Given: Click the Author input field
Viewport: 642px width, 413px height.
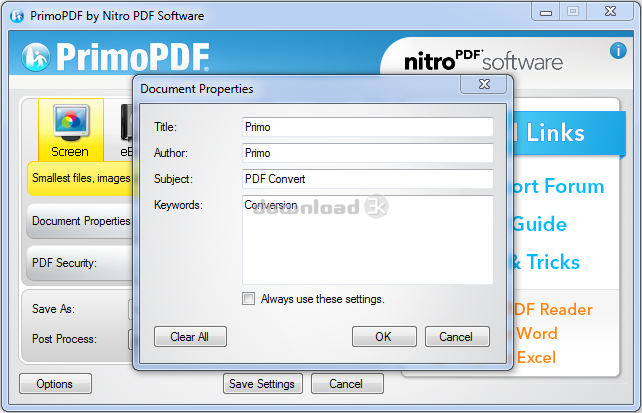Looking at the screenshot, I should click(x=367, y=153).
